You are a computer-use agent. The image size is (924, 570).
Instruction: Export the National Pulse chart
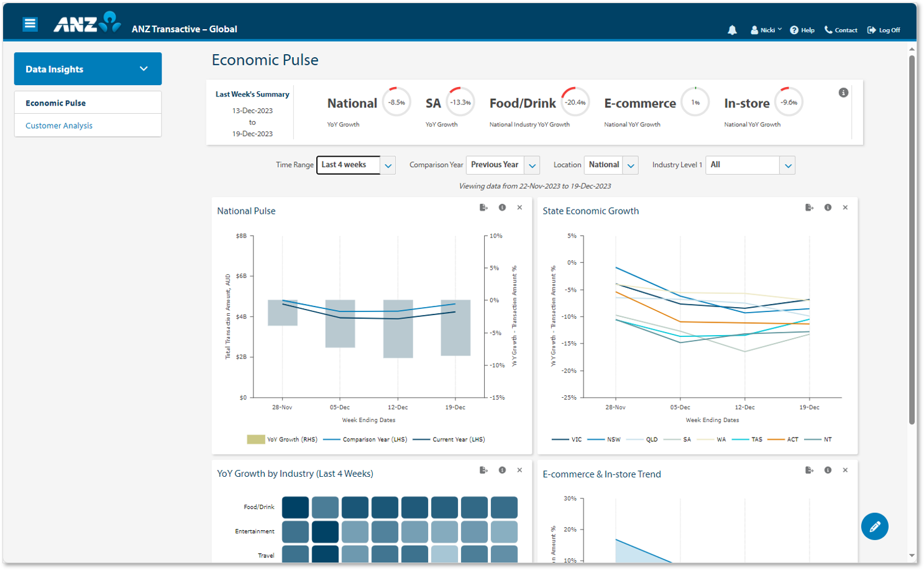point(483,208)
